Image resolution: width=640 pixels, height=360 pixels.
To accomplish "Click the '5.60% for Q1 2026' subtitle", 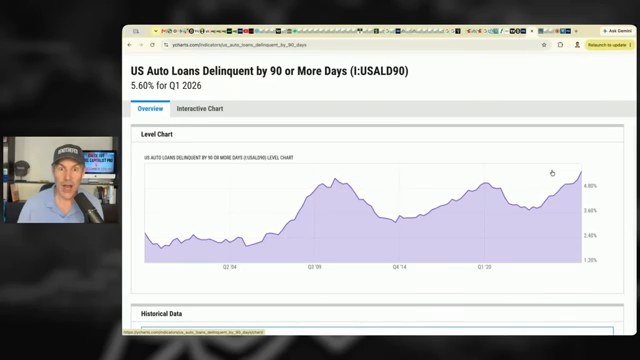I will tap(166, 86).
